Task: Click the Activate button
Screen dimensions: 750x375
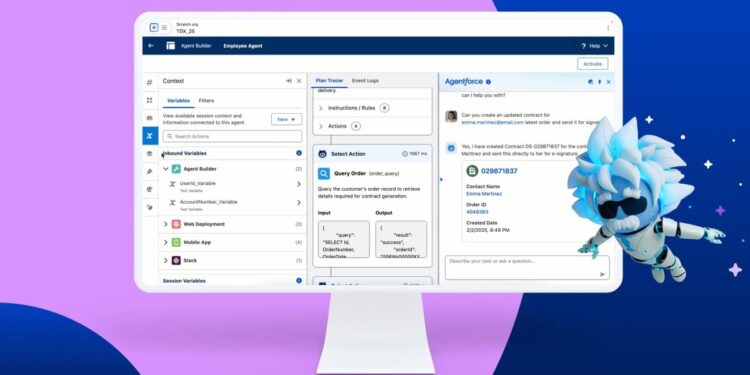Action: 592,64
